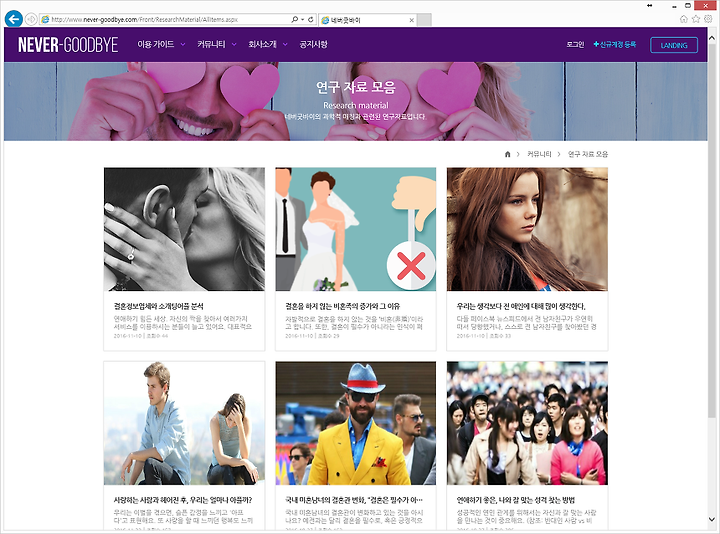Close the 네버굿바이 browser tab

point(411,20)
